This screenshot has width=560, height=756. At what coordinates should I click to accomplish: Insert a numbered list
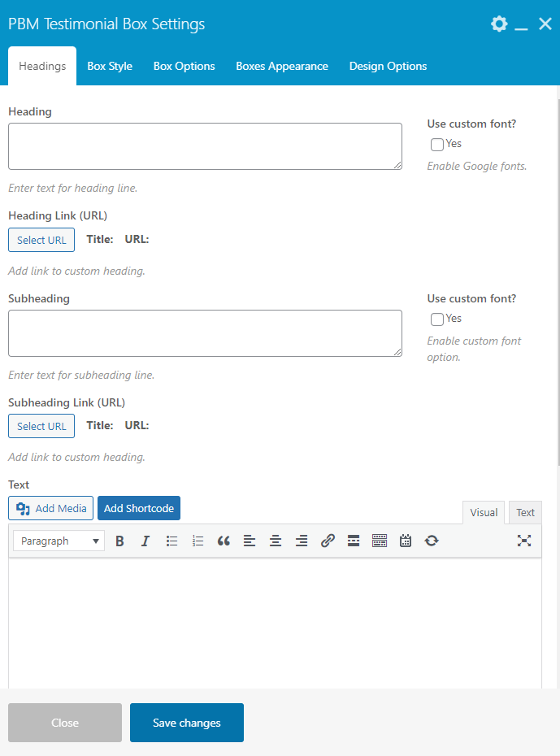click(x=198, y=541)
